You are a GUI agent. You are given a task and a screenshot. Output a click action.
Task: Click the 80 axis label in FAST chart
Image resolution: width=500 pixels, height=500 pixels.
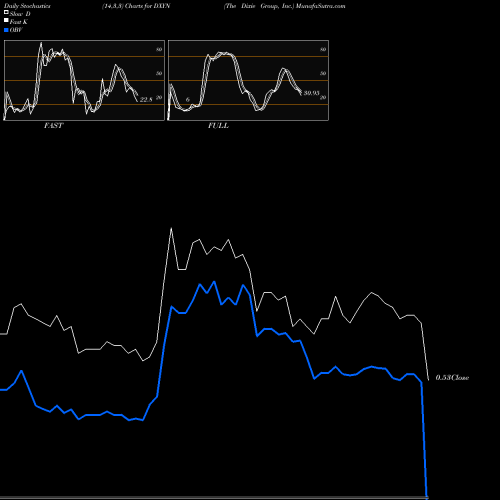(159, 49)
